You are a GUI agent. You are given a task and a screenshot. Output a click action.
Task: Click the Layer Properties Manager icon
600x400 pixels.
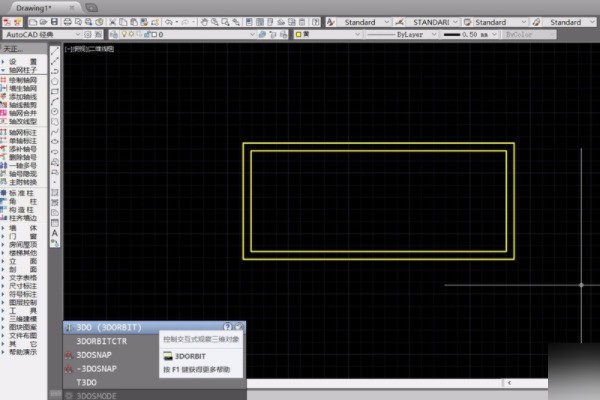coord(114,34)
